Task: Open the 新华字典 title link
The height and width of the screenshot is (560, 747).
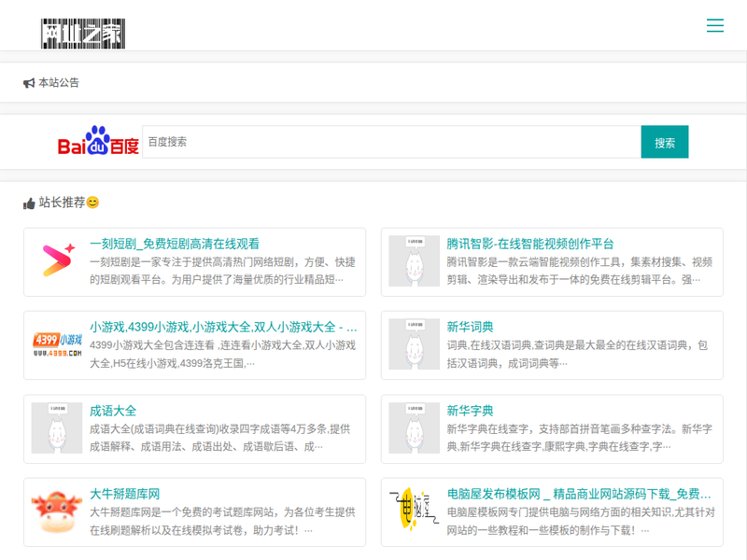Action: coord(470,411)
